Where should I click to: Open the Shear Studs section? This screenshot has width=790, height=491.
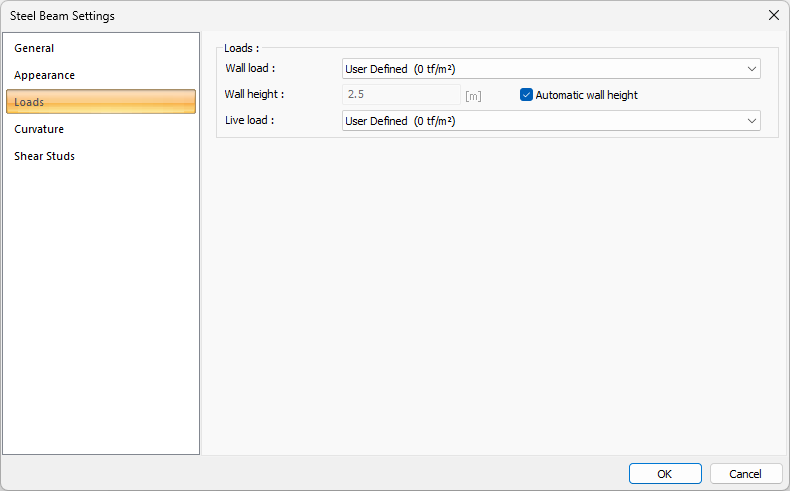(44, 156)
